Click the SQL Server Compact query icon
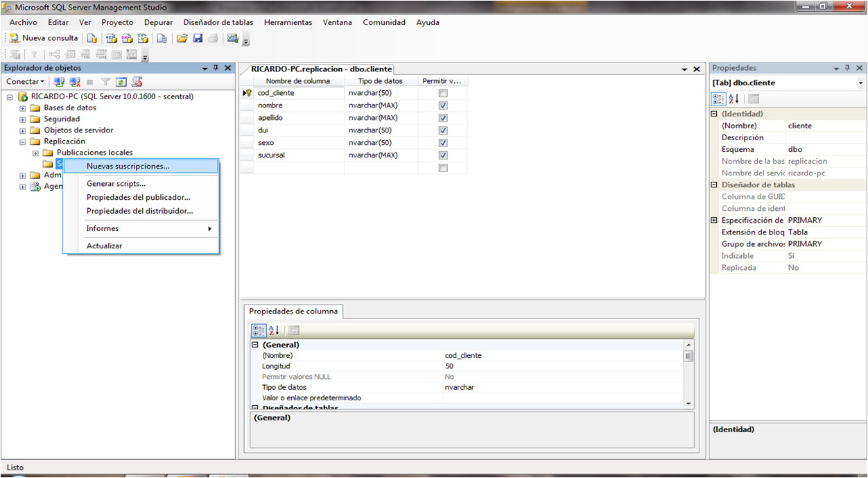Viewport: 868px width, 478px height. tap(162, 38)
